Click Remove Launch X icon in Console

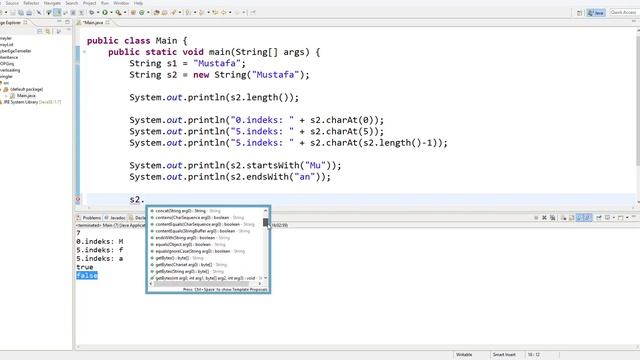click(544, 218)
